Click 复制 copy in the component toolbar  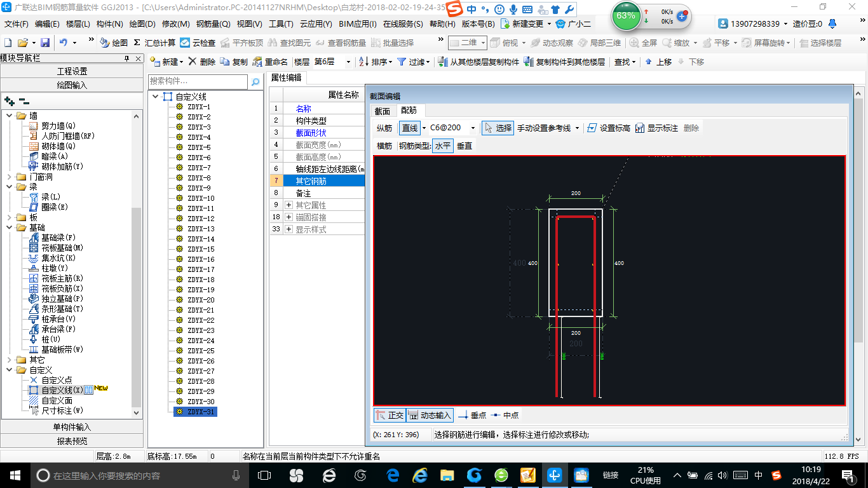234,62
